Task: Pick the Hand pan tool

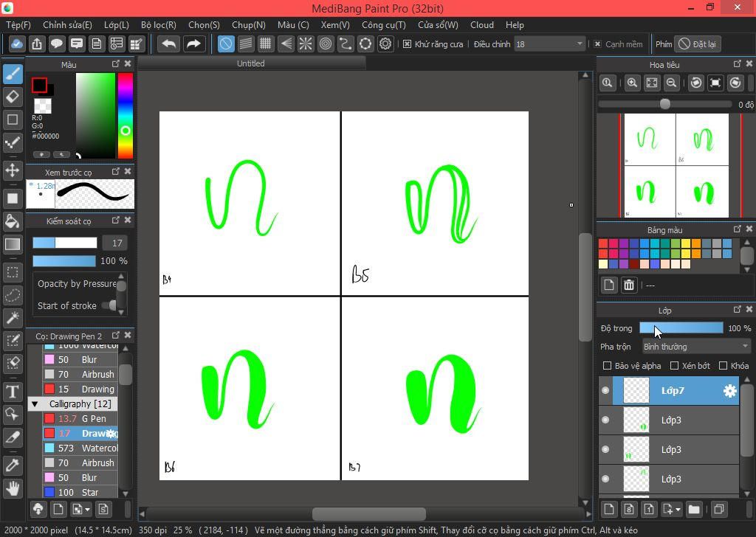Action: coord(13,488)
